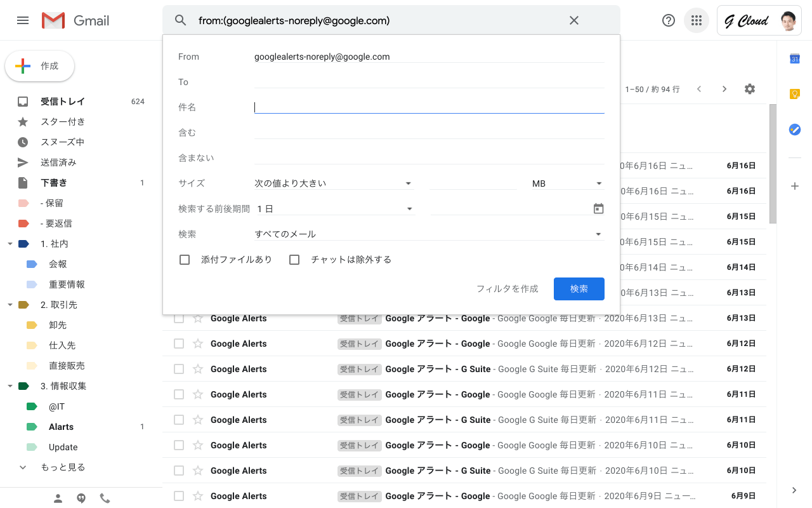Click フィルタを作成 create filter
Image resolution: width=812 pixels, height=508 pixels.
pyautogui.click(x=507, y=289)
